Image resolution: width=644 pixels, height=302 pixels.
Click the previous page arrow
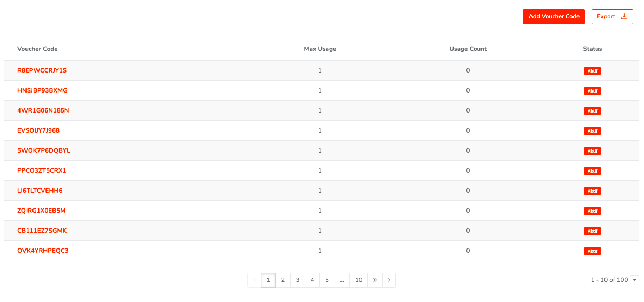tap(254, 280)
